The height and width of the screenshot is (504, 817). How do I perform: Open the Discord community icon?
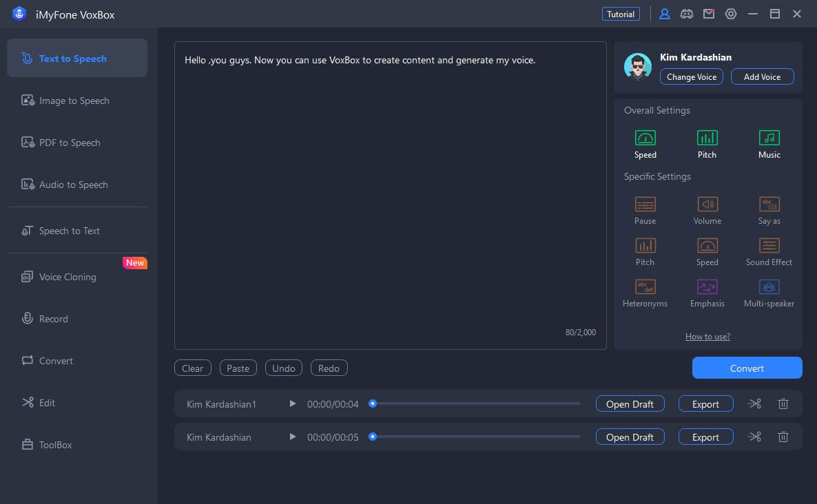[x=687, y=14]
